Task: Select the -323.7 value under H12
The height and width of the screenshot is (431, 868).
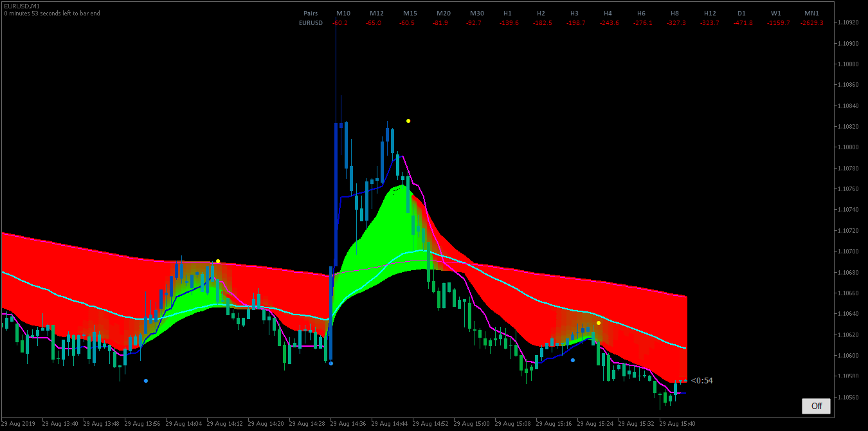Action: click(710, 23)
